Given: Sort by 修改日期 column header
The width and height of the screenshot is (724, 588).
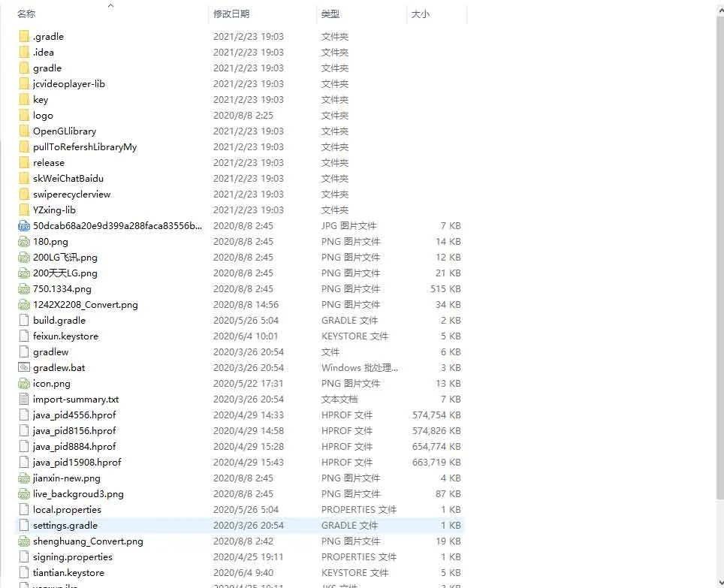Looking at the screenshot, I should tap(231, 14).
